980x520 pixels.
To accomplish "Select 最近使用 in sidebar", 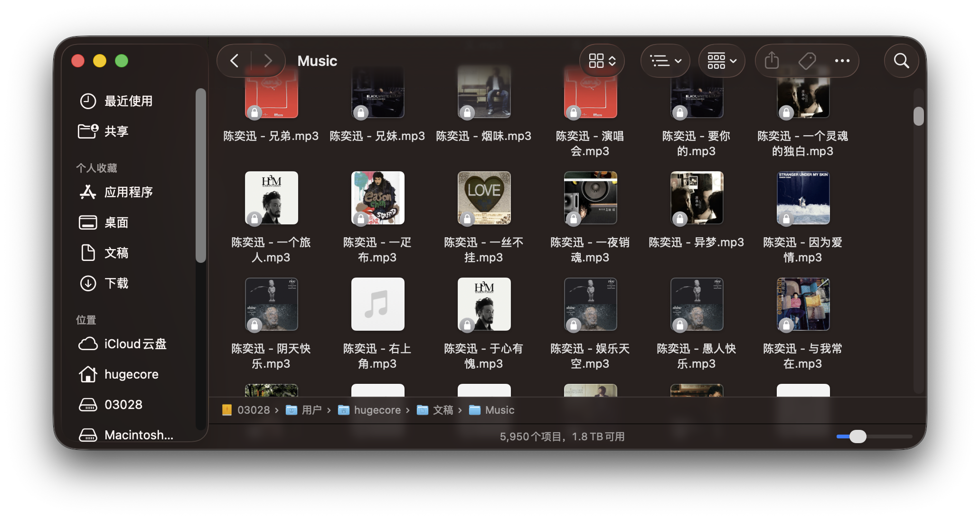I will point(128,101).
